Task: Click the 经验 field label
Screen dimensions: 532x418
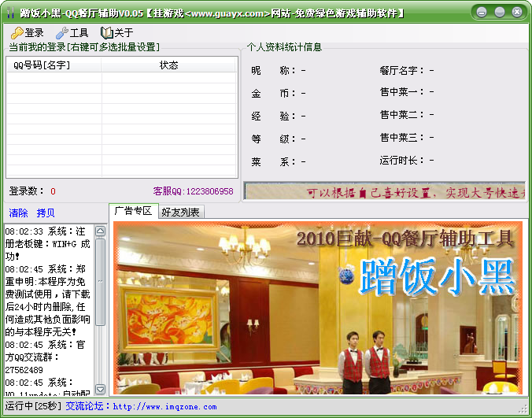Action: pos(273,117)
